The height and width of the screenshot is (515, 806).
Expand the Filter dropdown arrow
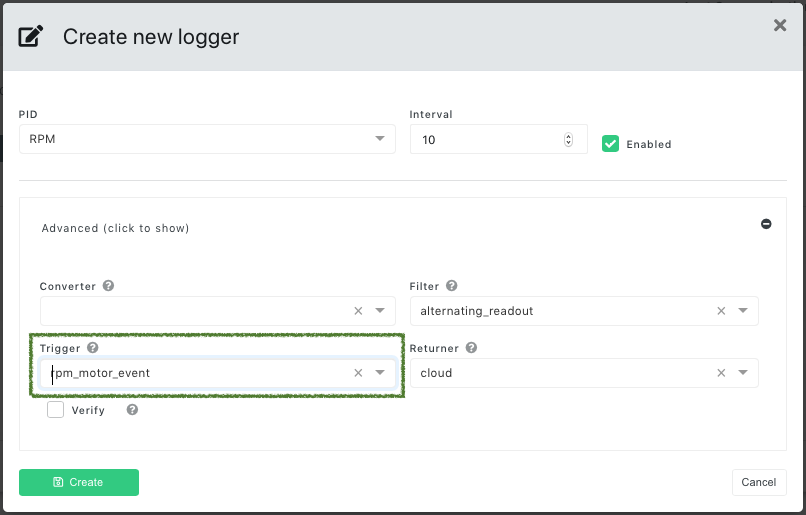click(743, 310)
